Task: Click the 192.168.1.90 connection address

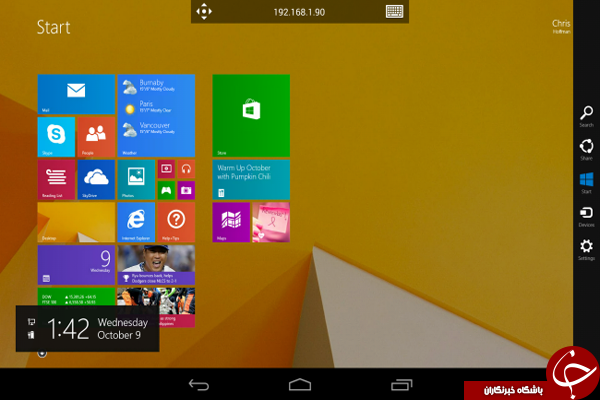Action: click(x=299, y=12)
